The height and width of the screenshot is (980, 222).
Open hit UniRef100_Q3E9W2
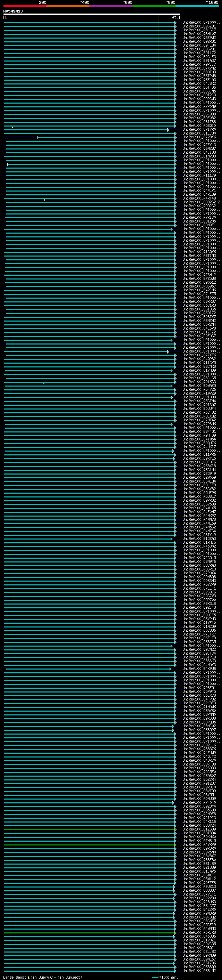(x=199, y=38)
